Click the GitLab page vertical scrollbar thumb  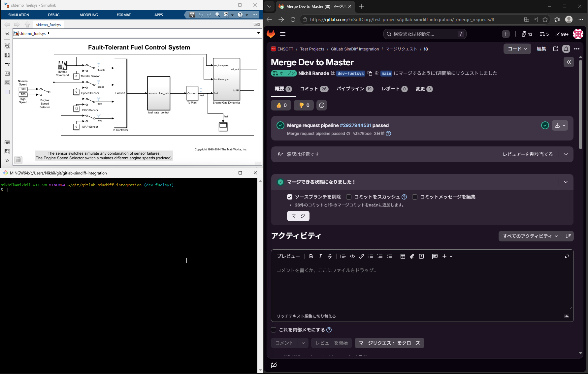(580, 104)
